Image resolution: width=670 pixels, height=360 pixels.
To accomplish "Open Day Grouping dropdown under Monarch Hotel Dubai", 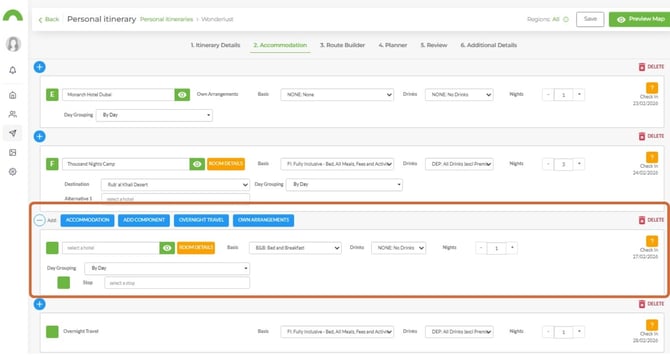I will pos(154,115).
